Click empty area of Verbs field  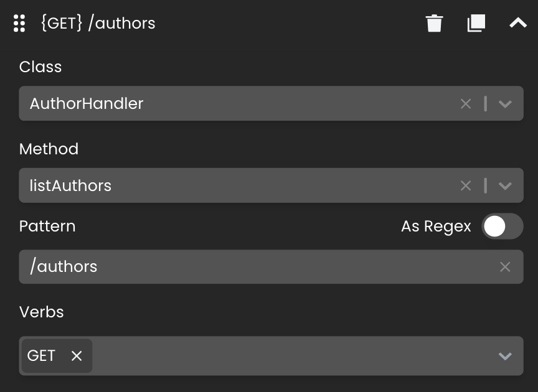291,356
